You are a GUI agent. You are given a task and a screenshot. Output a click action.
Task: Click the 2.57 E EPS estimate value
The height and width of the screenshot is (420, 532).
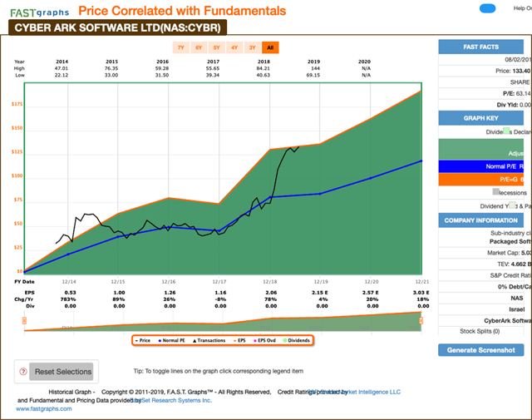pyautogui.click(x=370, y=292)
